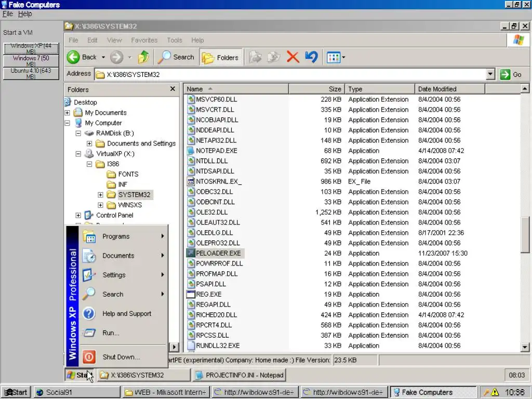
Task: Click the blue Undo arrow icon
Action: coord(312,57)
